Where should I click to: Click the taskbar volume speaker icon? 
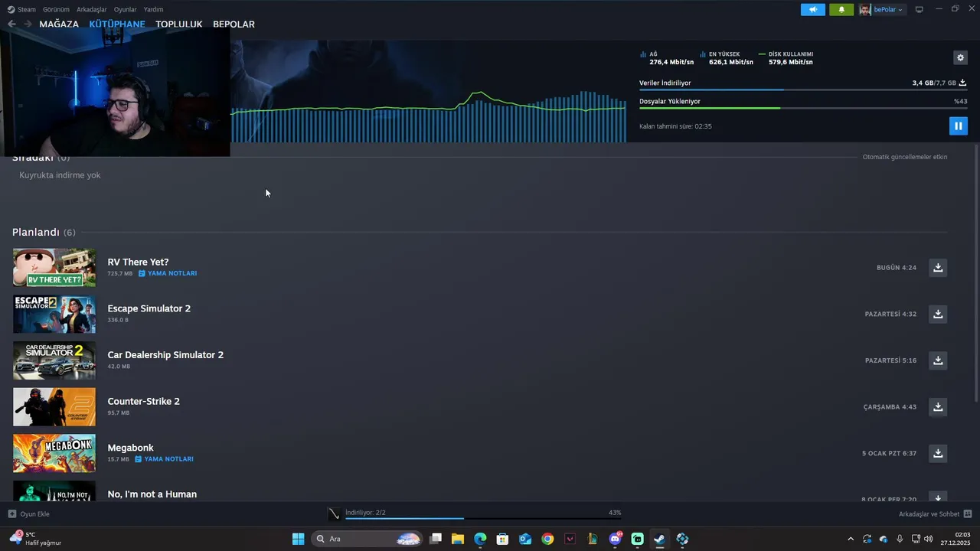click(x=929, y=539)
